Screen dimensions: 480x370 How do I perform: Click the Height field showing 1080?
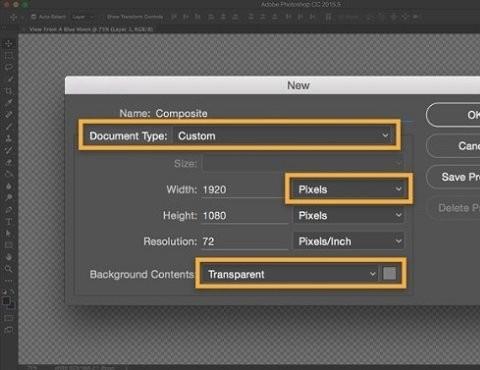pos(244,216)
